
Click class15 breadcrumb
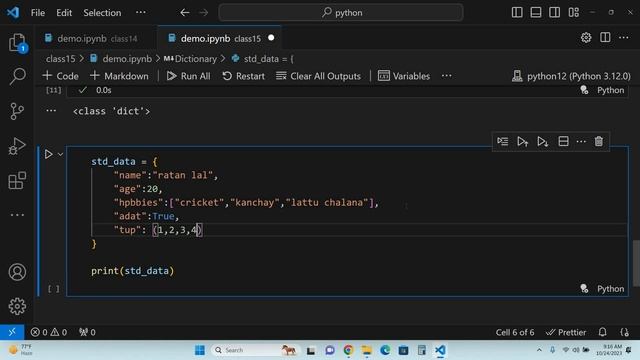click(x=60, y=59)
